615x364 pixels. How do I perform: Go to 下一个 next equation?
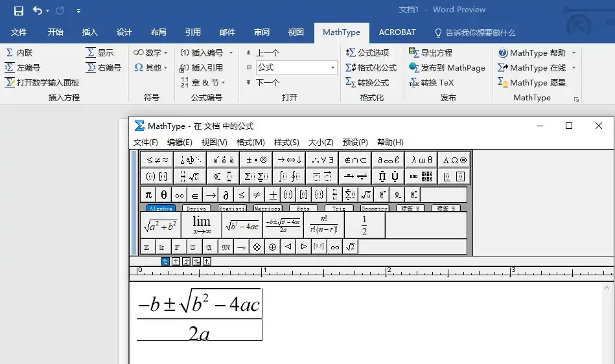pos(263,82)
